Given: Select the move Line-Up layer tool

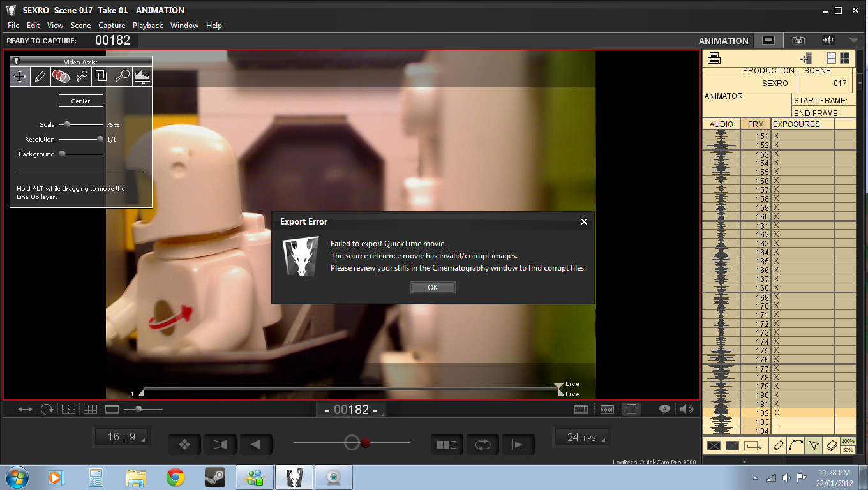Looking at the screenshot, I should click(20, 77).
